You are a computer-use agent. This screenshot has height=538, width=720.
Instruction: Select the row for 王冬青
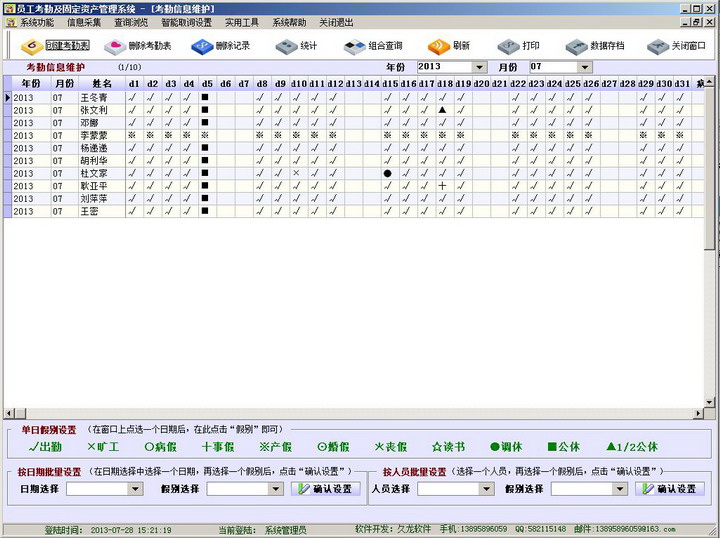(354, 97)
